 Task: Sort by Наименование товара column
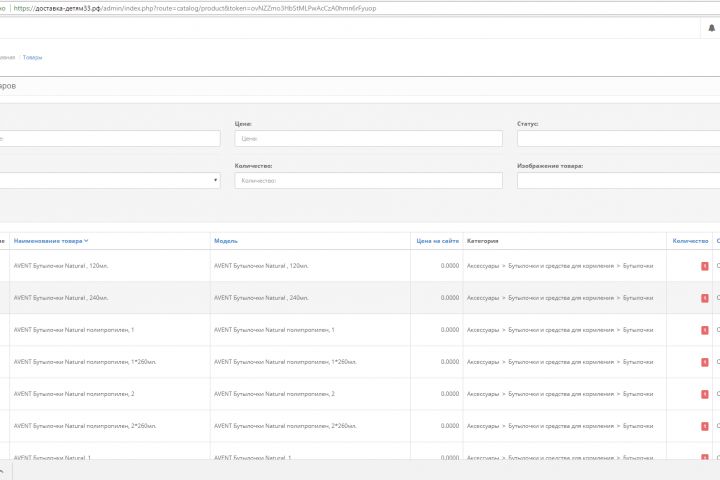click(x=51, y=241)
